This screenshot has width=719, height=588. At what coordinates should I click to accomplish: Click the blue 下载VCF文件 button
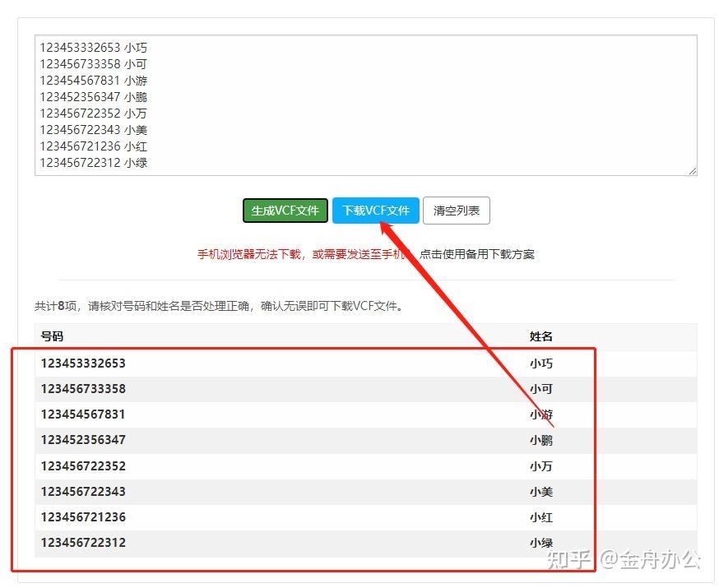[x=375, y=211]
